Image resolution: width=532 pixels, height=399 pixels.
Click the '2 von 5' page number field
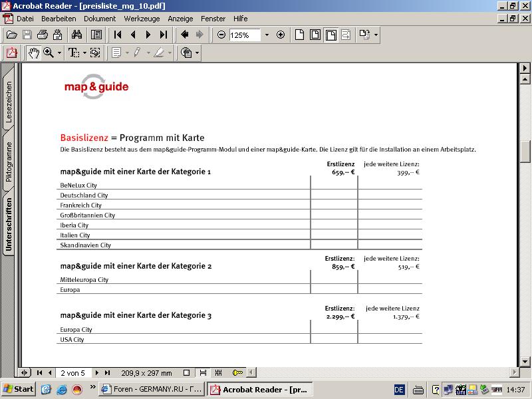(x=74, y=373)
